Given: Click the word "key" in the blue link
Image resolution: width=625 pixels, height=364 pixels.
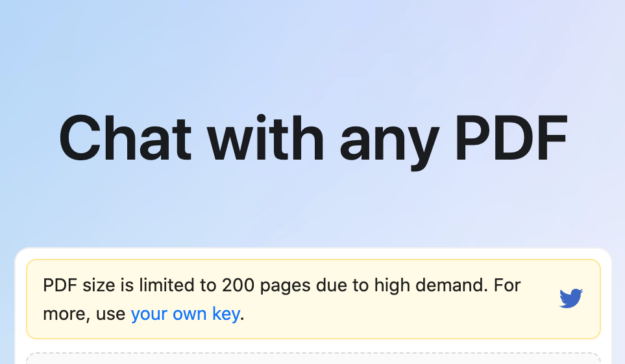Looking at the screenshot, I should [226, 315].
